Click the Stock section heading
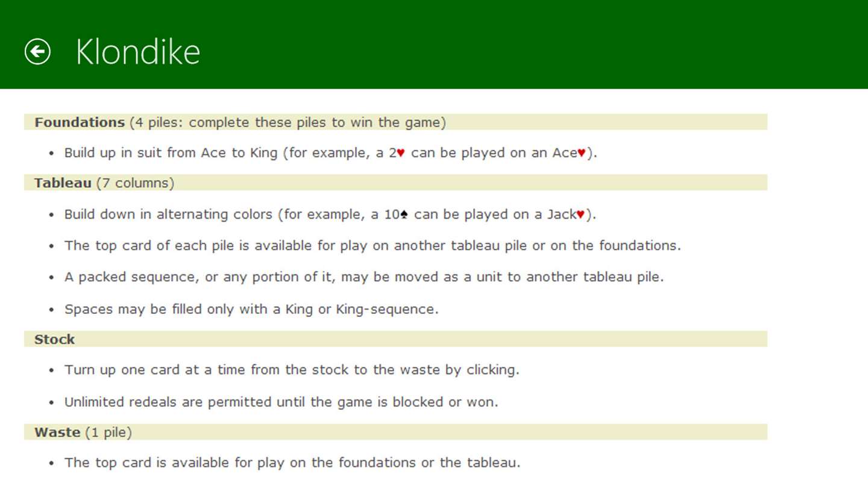The width and height of the screenshot is (868, 488). [395, 339]
